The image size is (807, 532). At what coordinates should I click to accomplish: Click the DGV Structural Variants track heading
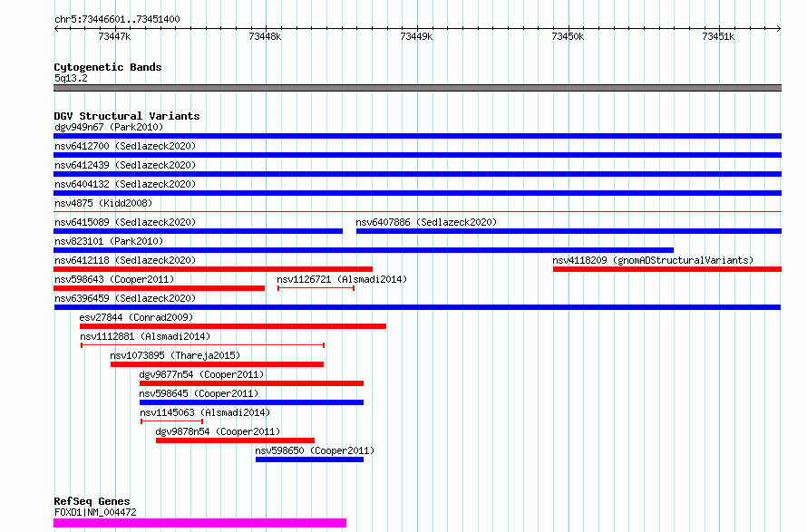pos(127,116)
